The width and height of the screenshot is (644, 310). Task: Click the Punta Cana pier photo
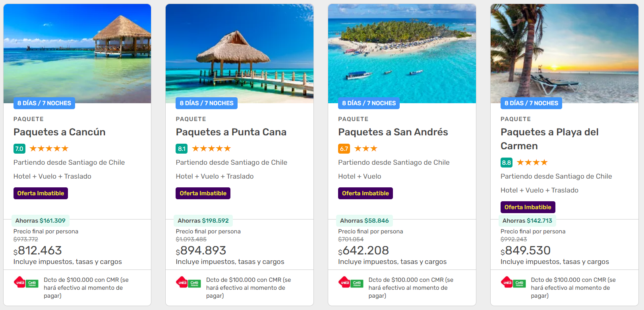click(x=240, y=52)
